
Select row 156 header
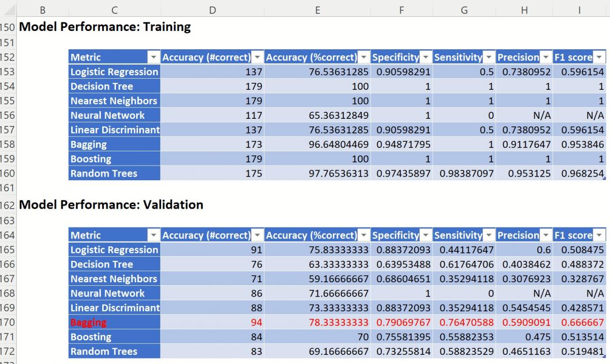coord(8,115)
